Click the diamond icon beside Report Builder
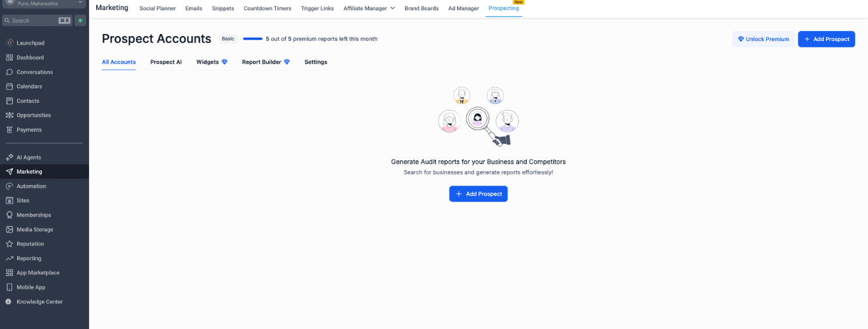The height and width of the screenshot is (329, 868). [286, 62]
